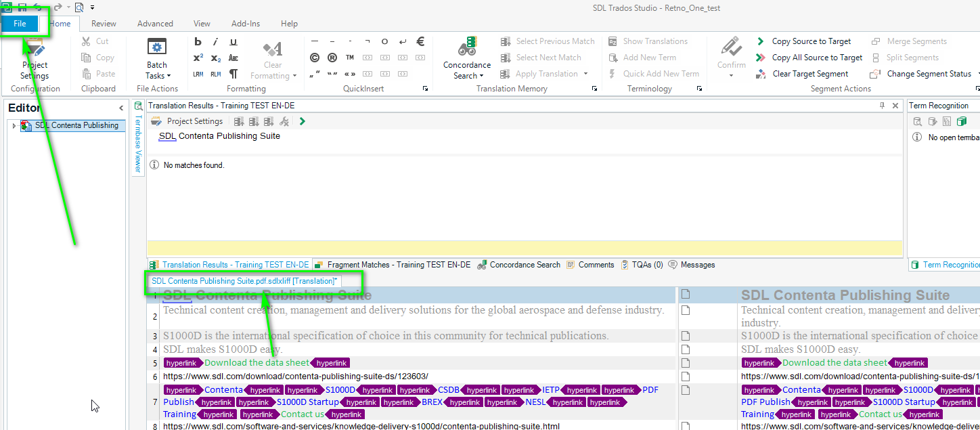980x430 pixels.
Task: Insert the Euro symbol
Action: point(420,41)
